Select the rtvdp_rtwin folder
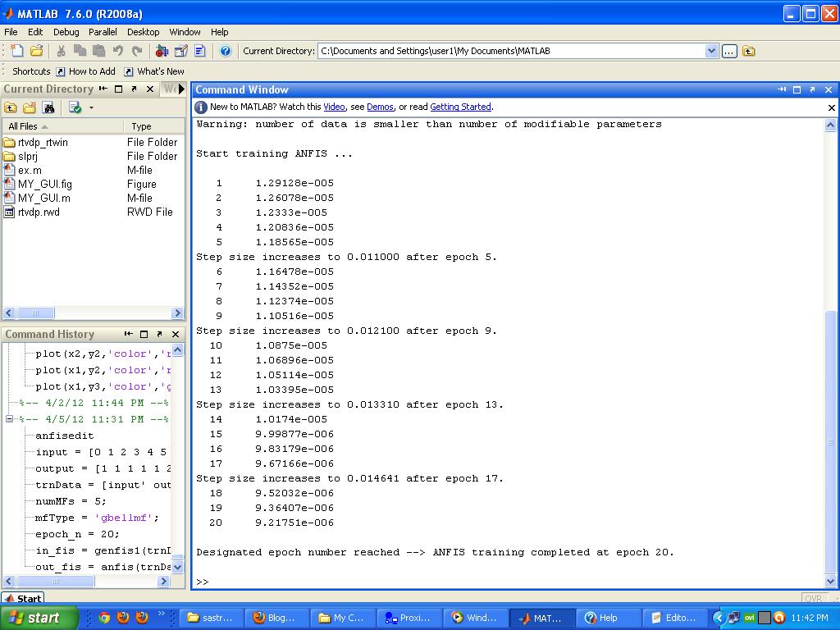840x630 pixels. coord(43,143)
